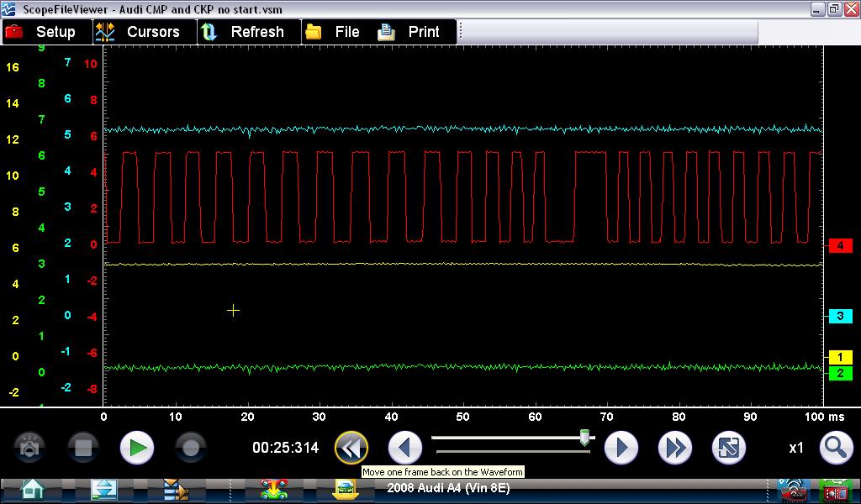Click the zoom magnifier icon
Viewport: 861px width, 504px height.
click(x=836, y=448)
